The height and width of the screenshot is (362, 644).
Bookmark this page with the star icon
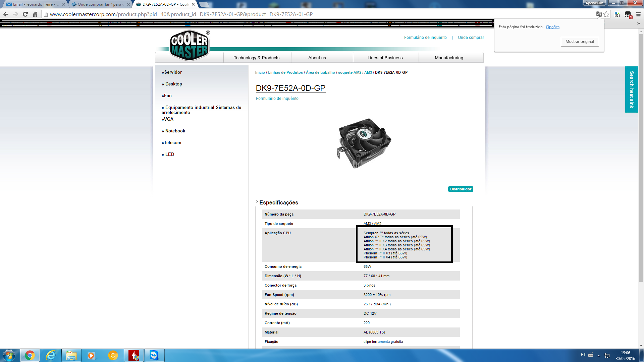click(606, 14)
